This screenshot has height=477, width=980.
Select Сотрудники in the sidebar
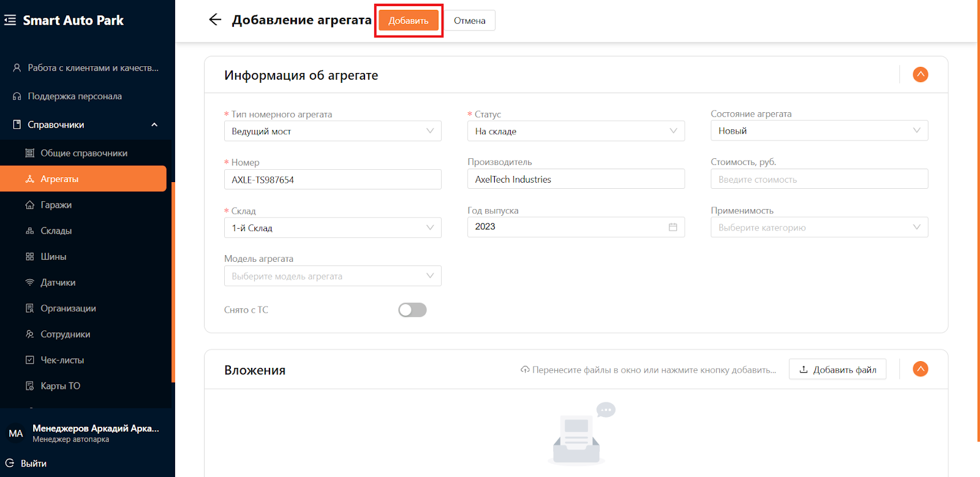65,334
